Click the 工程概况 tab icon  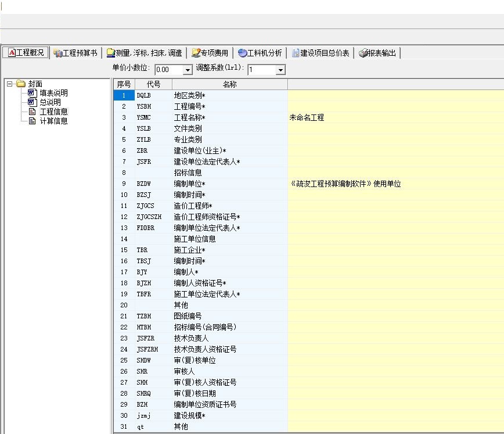pos(12,52)
